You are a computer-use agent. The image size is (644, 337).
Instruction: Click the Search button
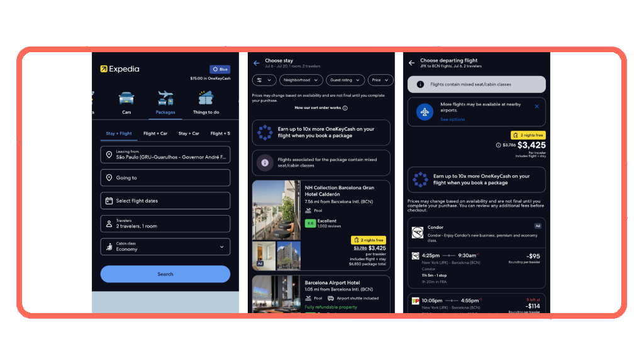click(165, 273)
